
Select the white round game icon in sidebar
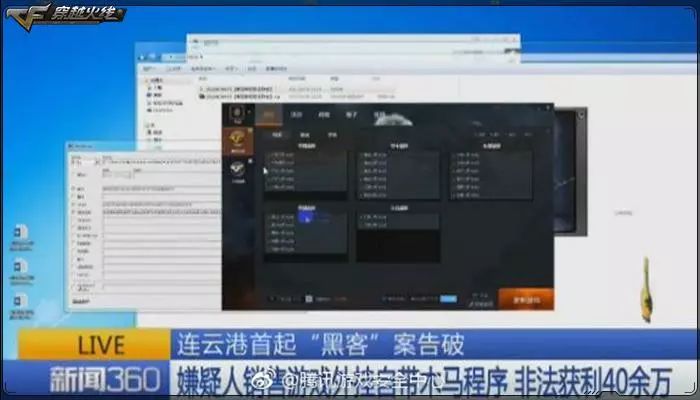238,171
